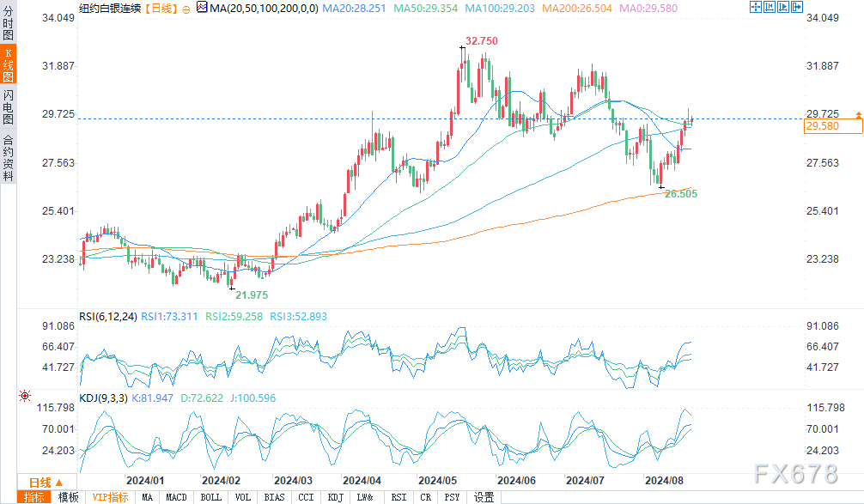Click the 26.505 low price label
Image resolution: width=864 pixels, height=504 pixels.
tap(681, 194)
